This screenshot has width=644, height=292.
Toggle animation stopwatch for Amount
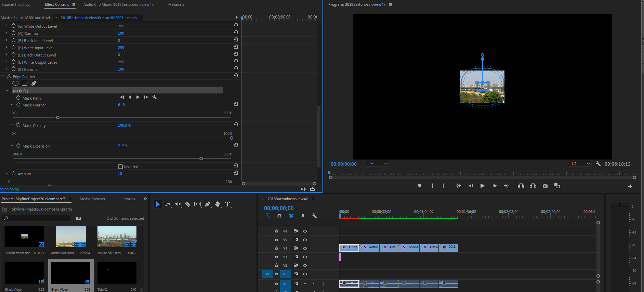(14, 174)
